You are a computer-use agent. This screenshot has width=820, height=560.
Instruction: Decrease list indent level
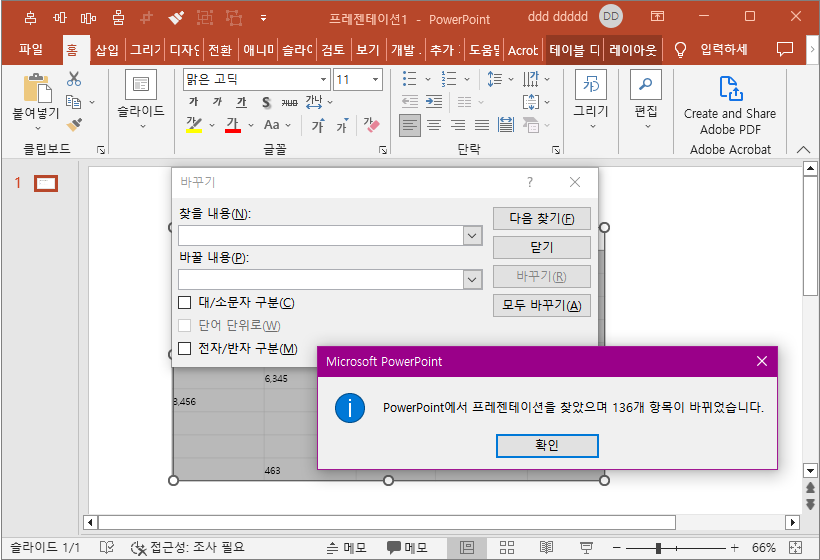(410, 101)
